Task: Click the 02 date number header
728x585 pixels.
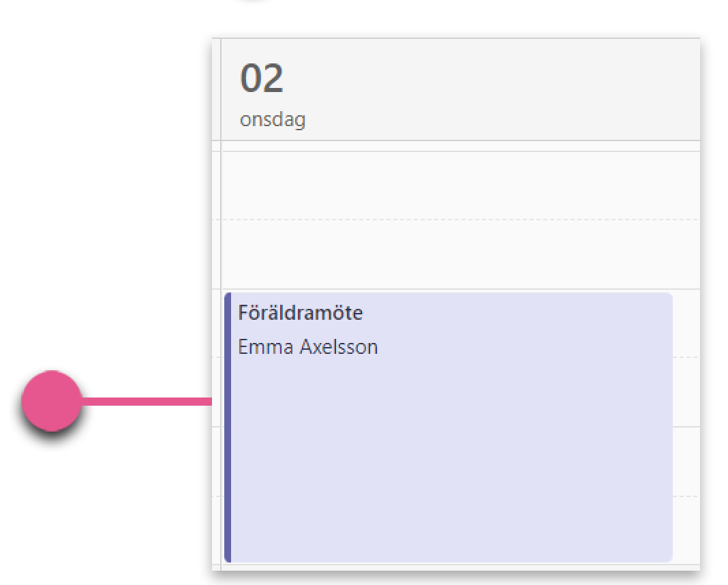Action: pyautogui.click(x=261, y=78)
